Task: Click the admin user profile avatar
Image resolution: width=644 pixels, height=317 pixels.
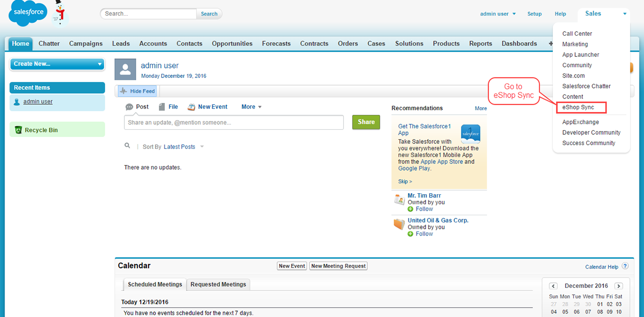Action: point(125,69)
